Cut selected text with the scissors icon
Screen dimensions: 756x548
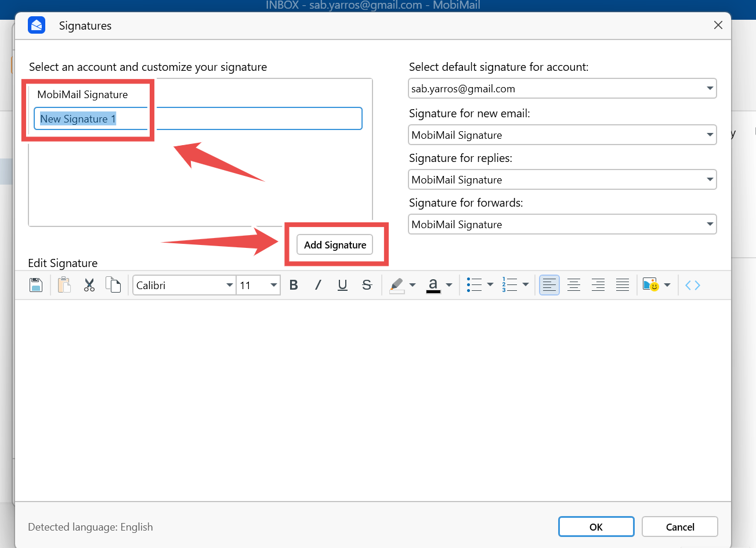pyautogui.click(x=89, y=285)
